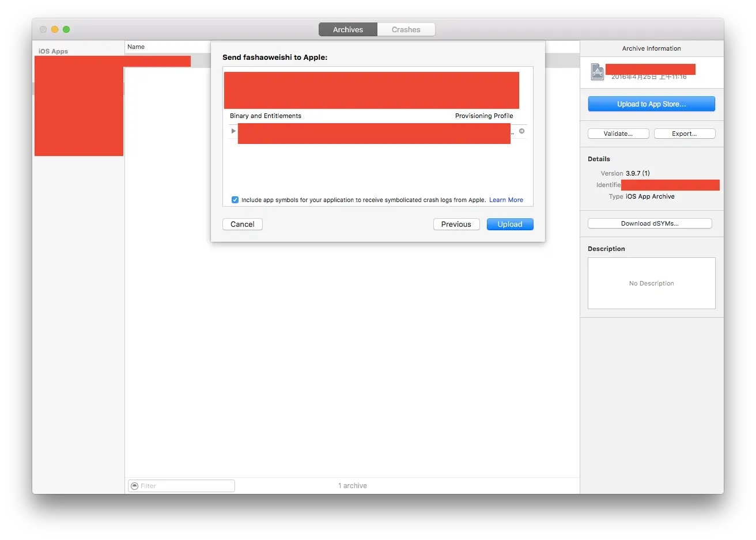This screenshot has height=540, width=756.
Task: Click the provisioning profile arrow icon
Action: pos(521,131)
